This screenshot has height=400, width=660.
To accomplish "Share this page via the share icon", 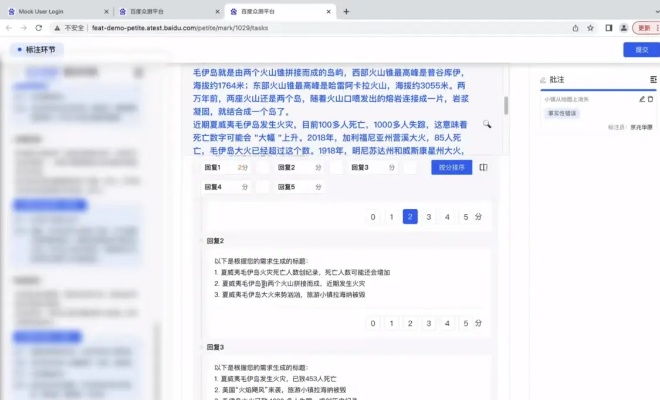I will (x=575, y=28).
